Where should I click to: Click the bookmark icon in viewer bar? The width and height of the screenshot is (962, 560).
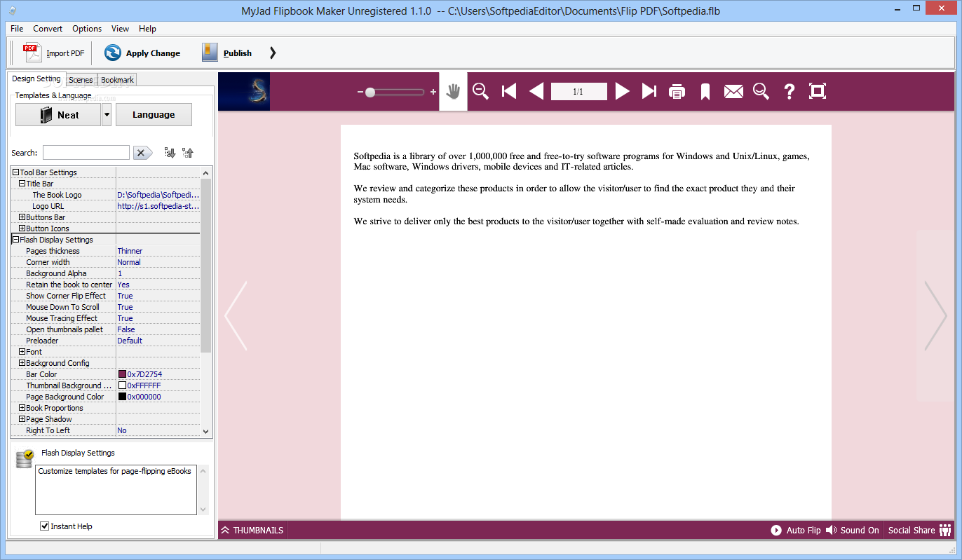click(705, 91)
